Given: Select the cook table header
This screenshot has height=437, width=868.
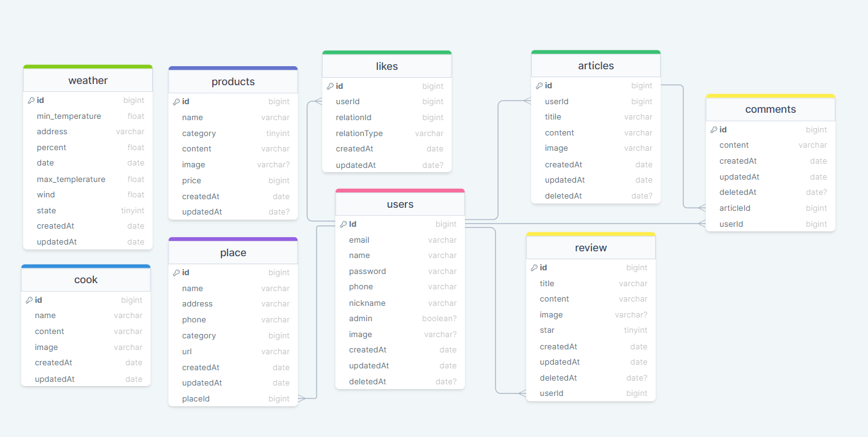Looking at the screenshot, I should [86, 279].
